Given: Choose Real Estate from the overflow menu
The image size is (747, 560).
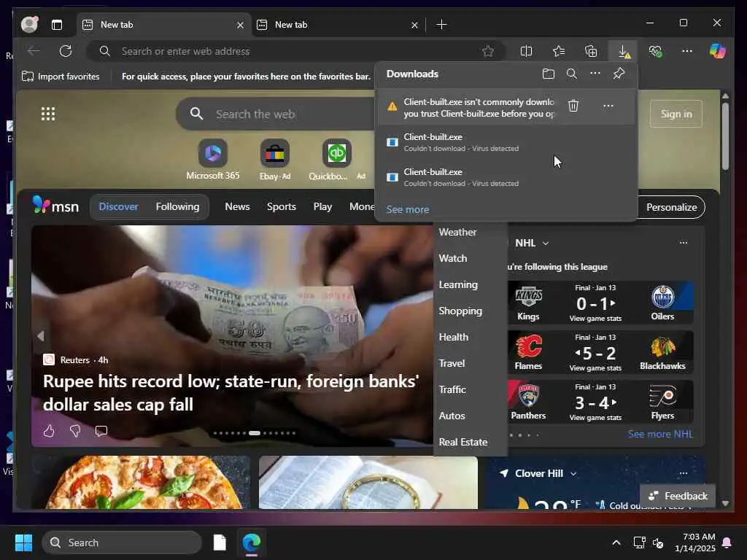Looking at the screenshot, I should click(463, 442).
